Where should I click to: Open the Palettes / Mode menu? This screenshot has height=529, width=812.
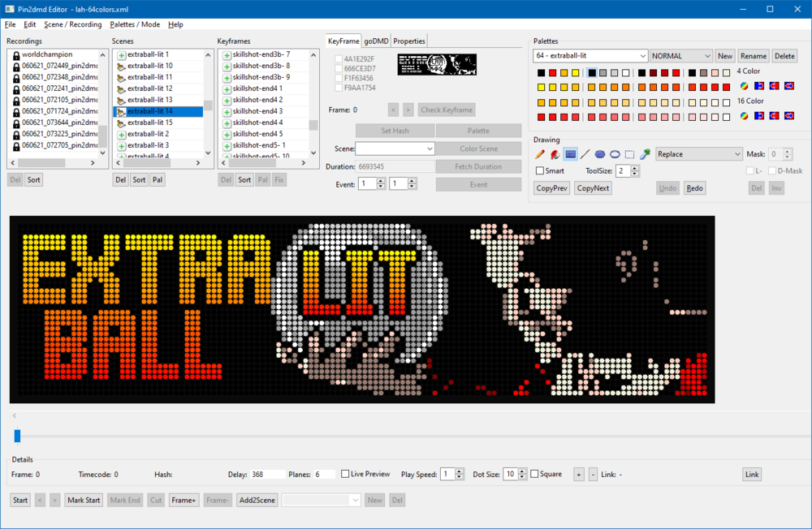(135, 24)
